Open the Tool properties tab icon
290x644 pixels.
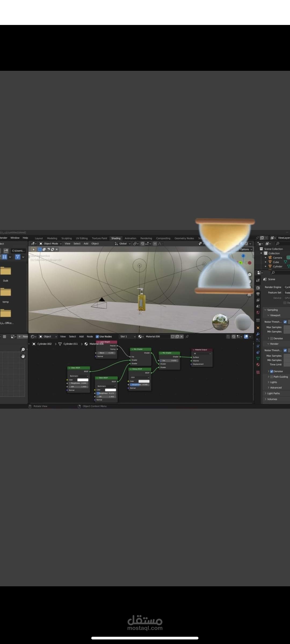258,280
